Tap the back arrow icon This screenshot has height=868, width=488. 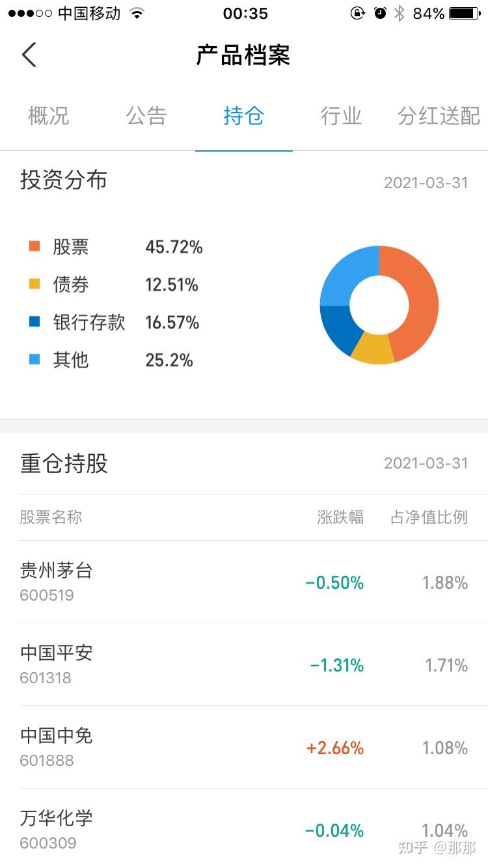[29, 55]
